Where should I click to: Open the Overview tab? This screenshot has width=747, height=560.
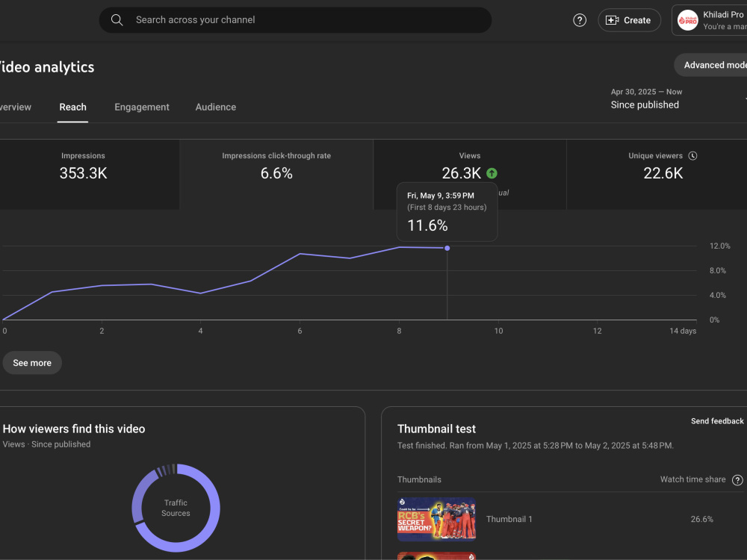[x=15, y=107]
